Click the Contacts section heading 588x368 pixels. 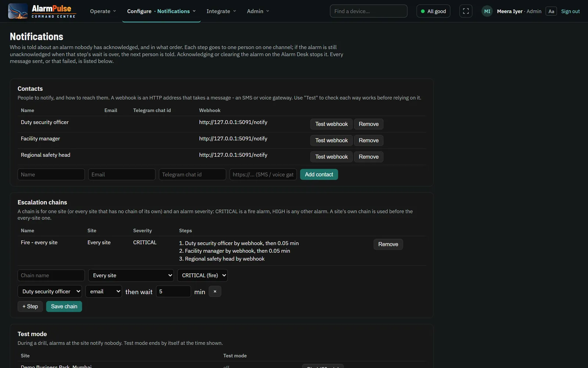(30, 89)
